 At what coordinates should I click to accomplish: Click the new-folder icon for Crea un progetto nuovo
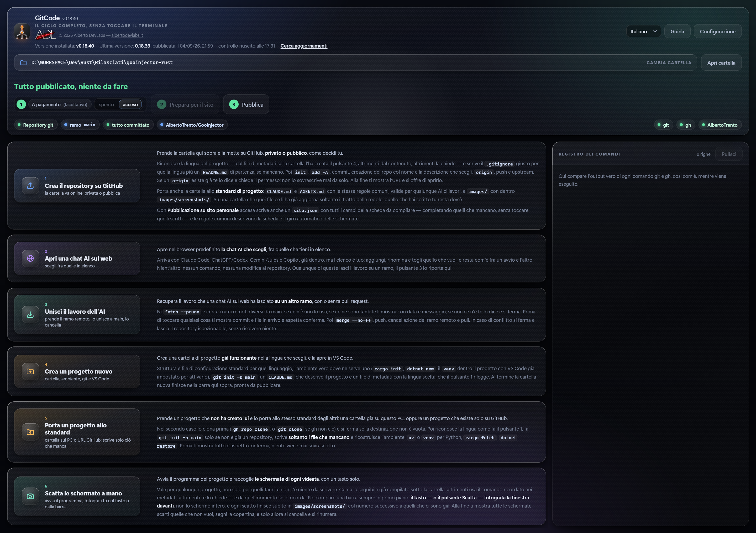30,371
